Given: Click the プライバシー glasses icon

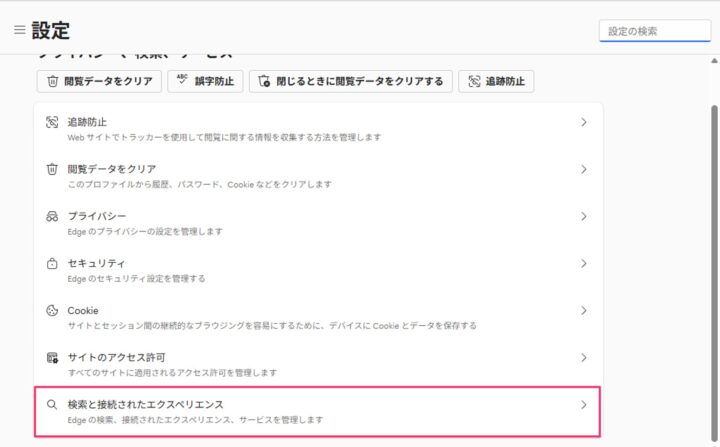Looking at the screenshot, I should tap(52, 216).
